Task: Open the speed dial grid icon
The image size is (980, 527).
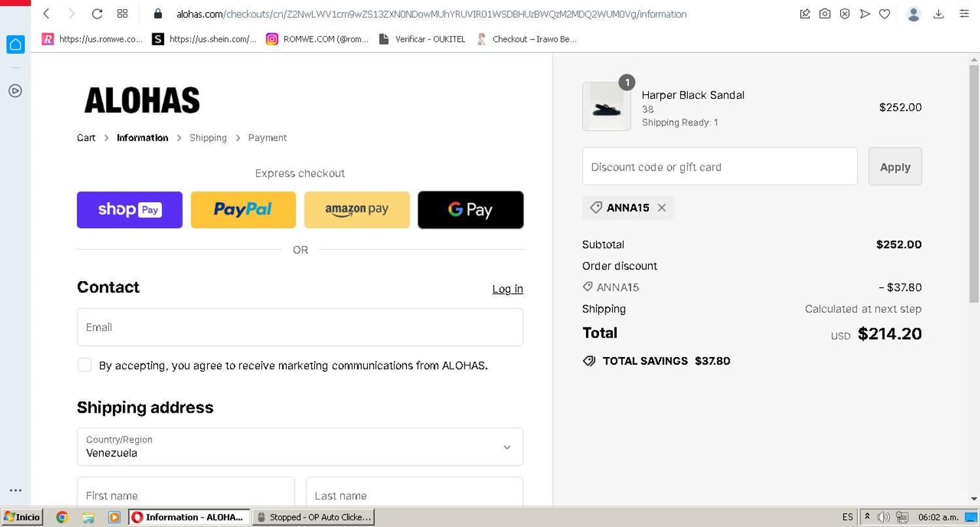Action: 122,14
